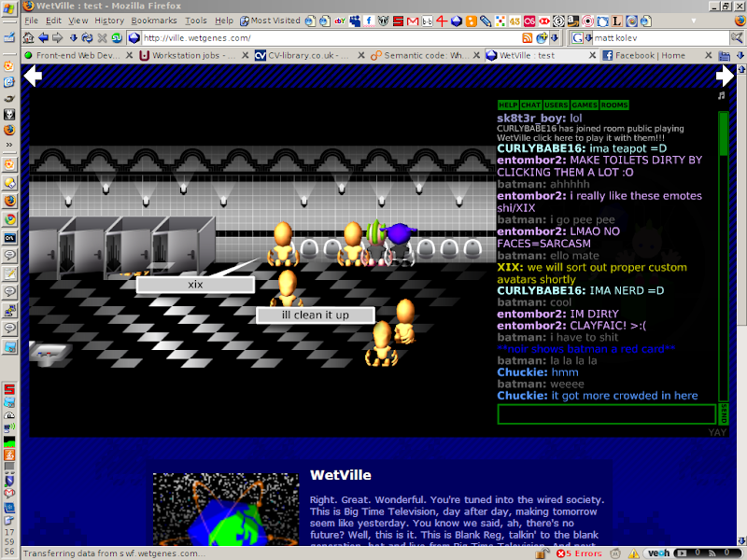Click the add bookmark globe icon in the address bar

click(543, 37)
